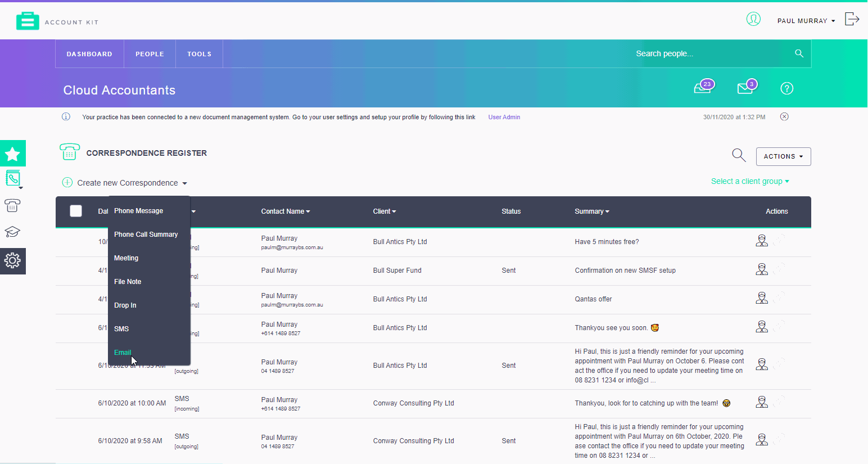This screenshot has width=868, height=464.
Task: Click person icon for Qantas offer row
Action: (x=762, y=298)
